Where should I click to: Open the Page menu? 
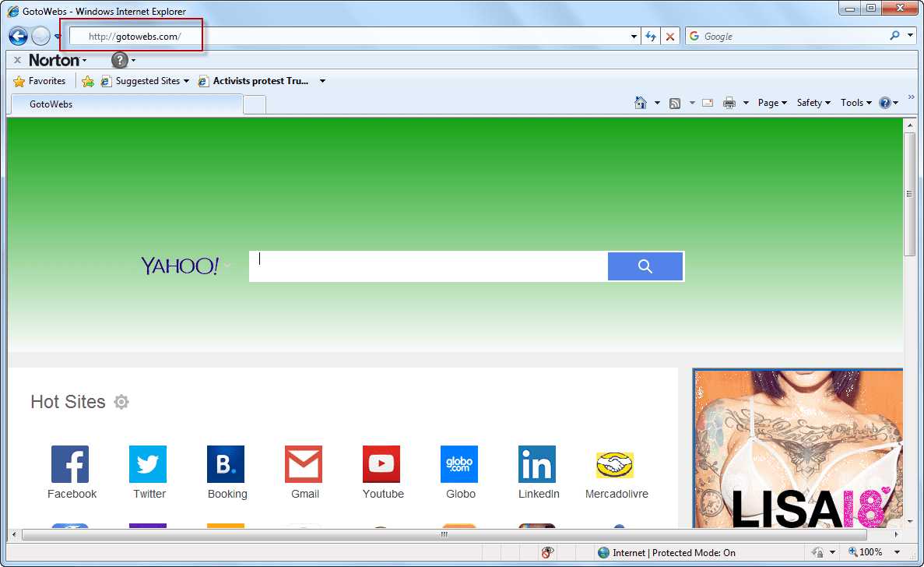pyautogui.click(x=772, y=103)
